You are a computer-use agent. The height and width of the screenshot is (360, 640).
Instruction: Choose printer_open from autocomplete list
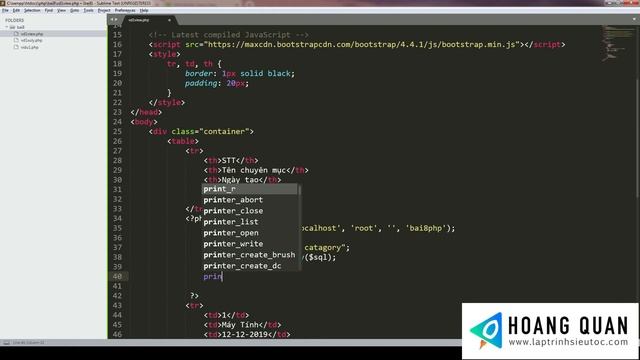click(x=250, y=233)
